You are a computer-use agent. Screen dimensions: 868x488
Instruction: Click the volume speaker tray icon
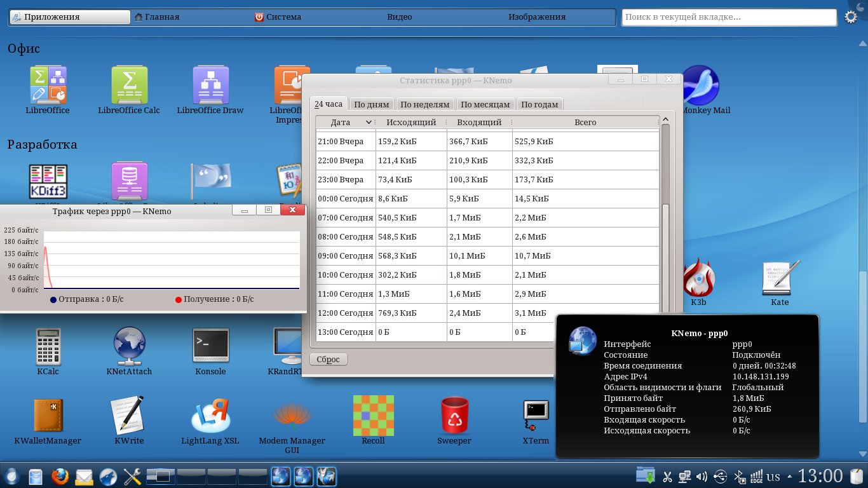(x=702, y=476)
